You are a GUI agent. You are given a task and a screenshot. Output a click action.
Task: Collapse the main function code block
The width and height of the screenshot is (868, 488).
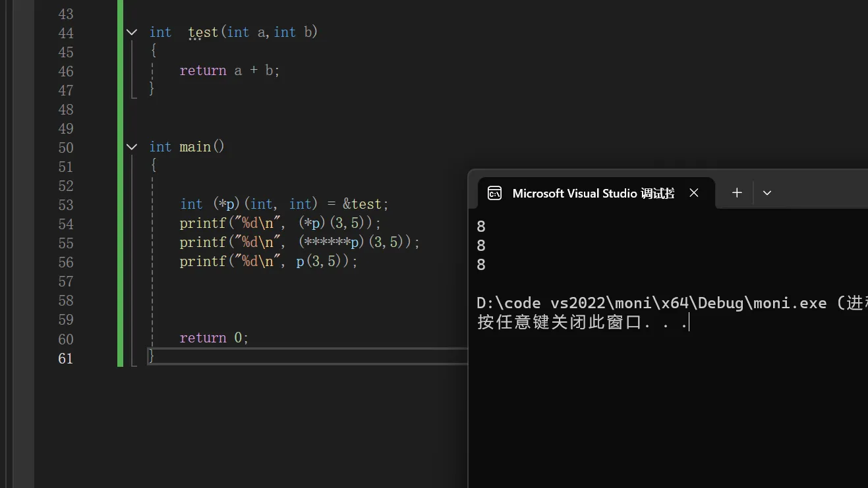(132, 146)
